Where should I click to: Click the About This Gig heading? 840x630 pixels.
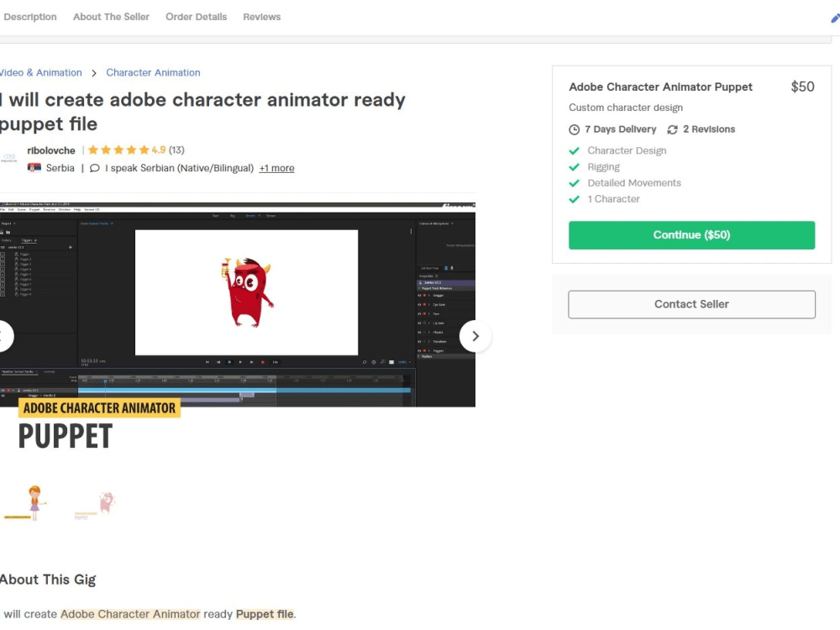click(48, 580)
